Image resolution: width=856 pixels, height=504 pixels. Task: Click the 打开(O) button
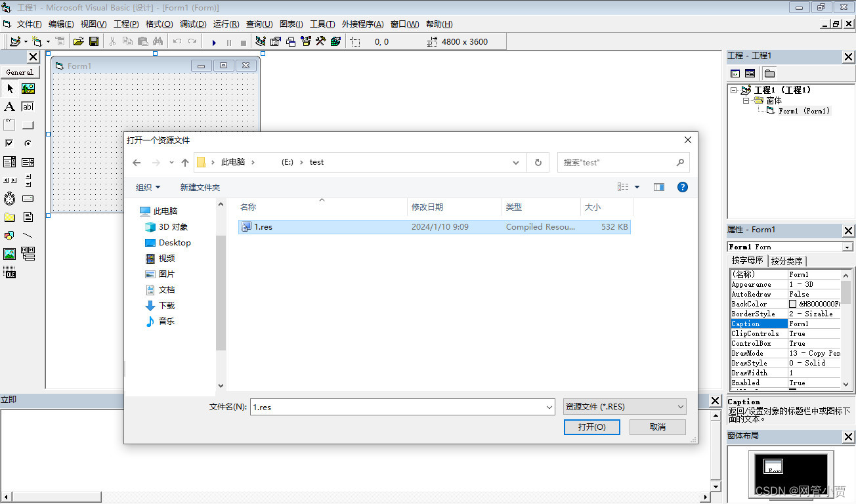(591, 427)
